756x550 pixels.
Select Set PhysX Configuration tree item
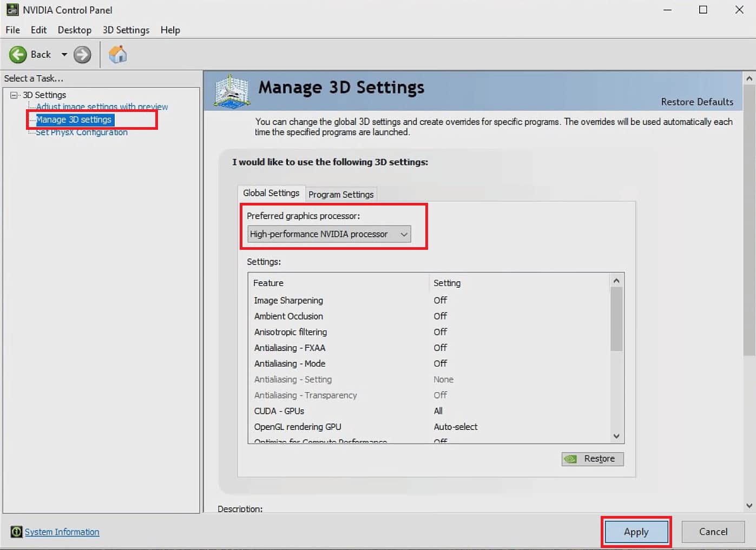[82, 132]
